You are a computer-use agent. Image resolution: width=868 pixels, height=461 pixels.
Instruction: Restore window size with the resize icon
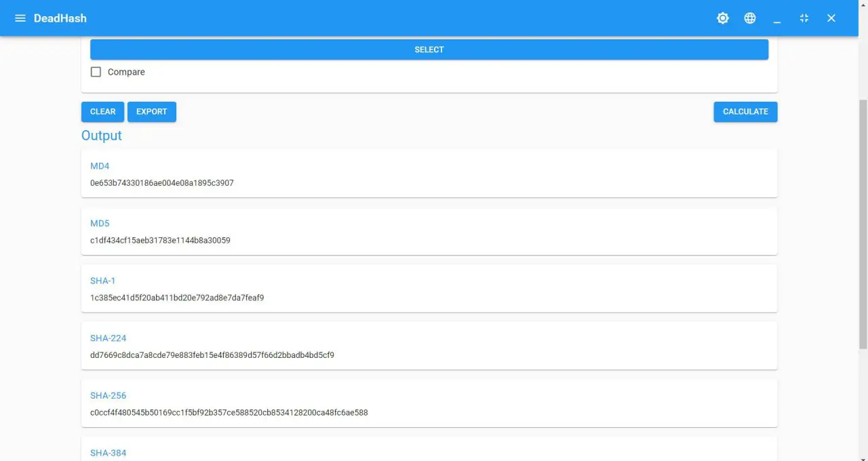(x=804, y=18)
